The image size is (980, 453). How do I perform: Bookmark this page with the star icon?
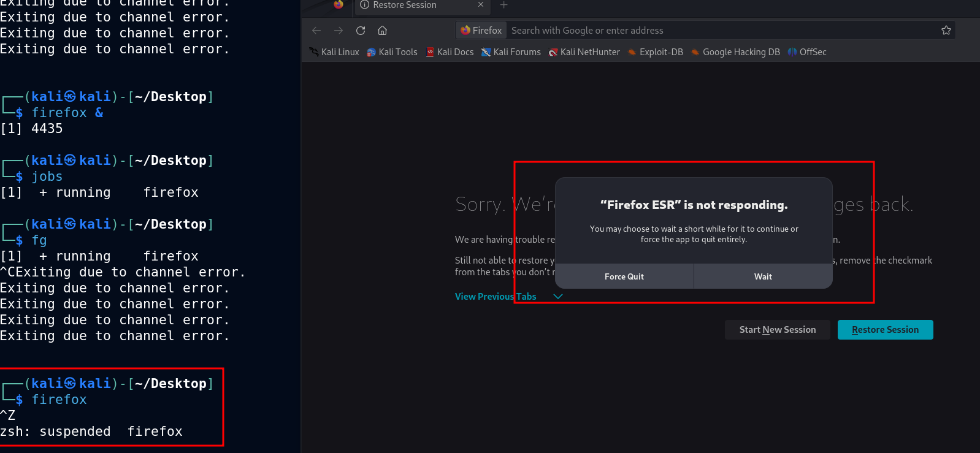point(946,31)
